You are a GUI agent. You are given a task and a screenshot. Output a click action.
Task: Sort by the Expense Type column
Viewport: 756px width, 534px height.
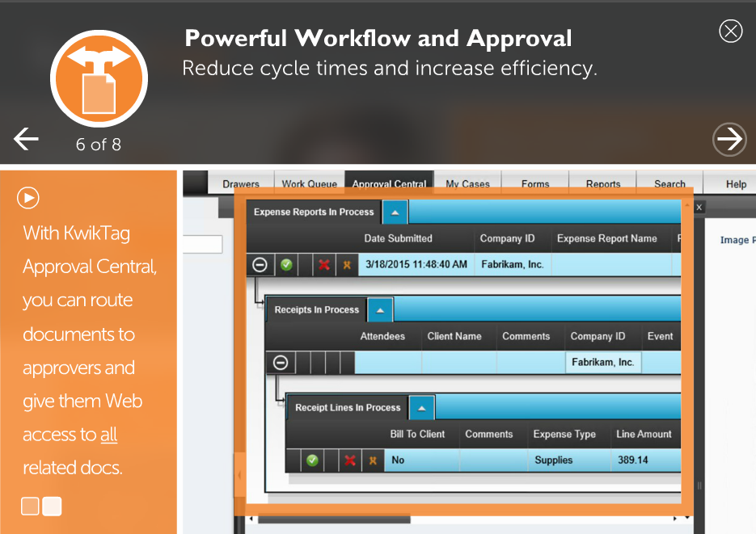tap(564, 434)
